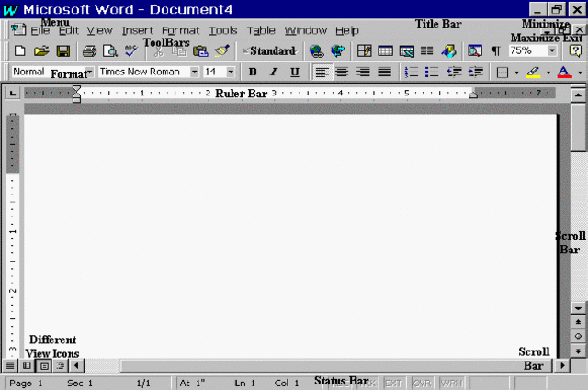Expand the font size 14 dropdown
This screenshot has height=390, width=588.
tap(231, 72)
